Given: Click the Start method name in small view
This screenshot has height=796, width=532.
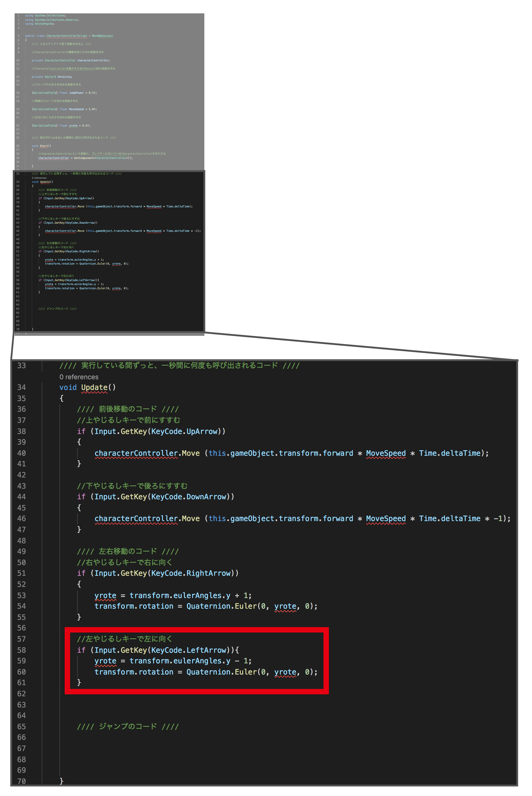Looking at the screenshot, I should (x=44, y=146).
